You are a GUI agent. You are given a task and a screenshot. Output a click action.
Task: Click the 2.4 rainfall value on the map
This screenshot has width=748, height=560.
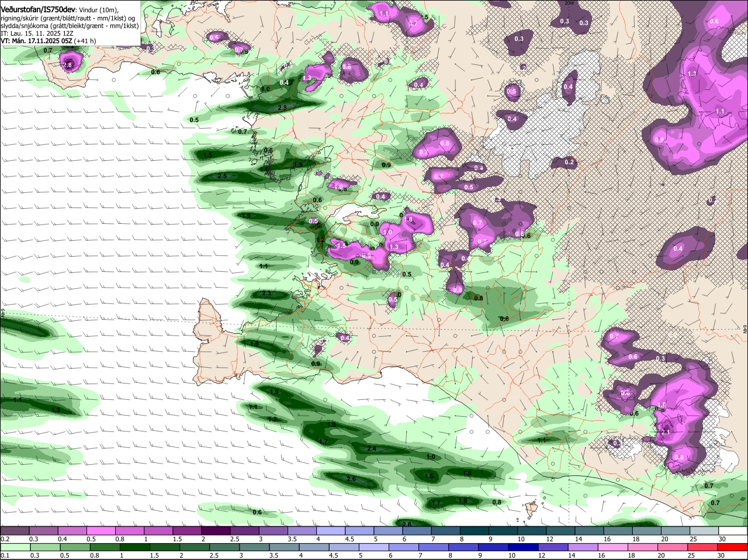pos(372,449)
